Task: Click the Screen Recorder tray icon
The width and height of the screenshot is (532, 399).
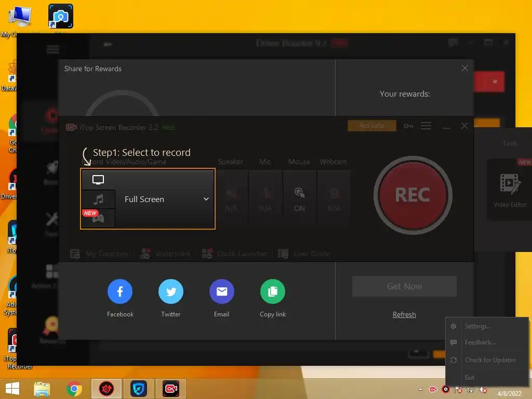Action: pos(433,390)
